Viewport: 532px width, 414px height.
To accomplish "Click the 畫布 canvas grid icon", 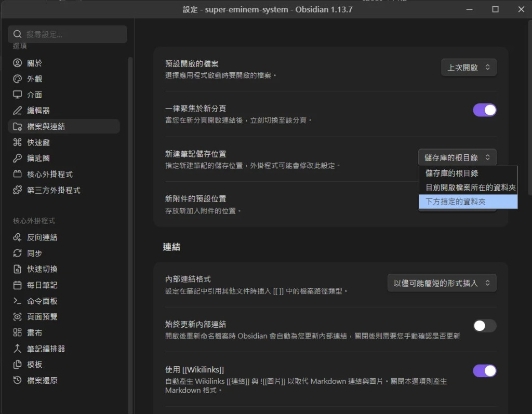I will point(17,332).
